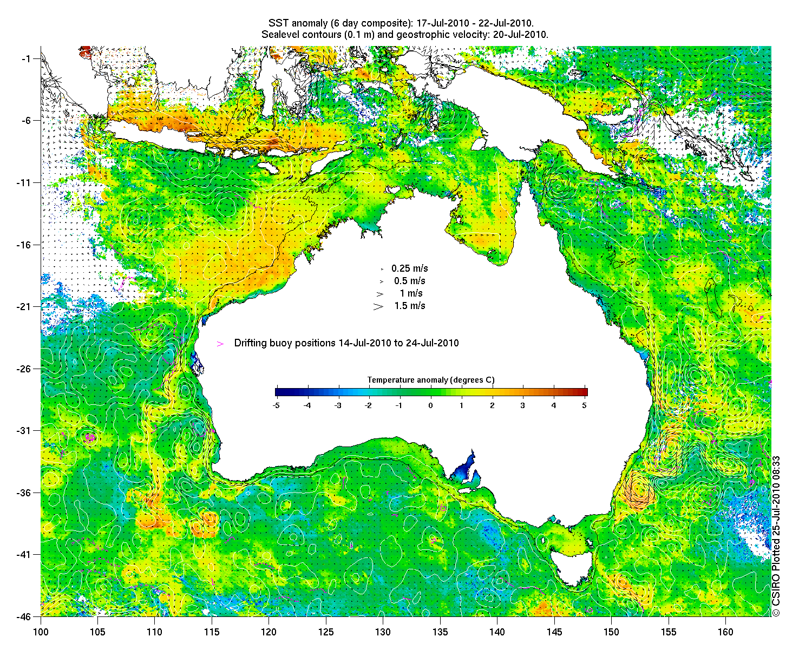Click longitude axis label 130
812x663 pixels.
coord(383,632)
